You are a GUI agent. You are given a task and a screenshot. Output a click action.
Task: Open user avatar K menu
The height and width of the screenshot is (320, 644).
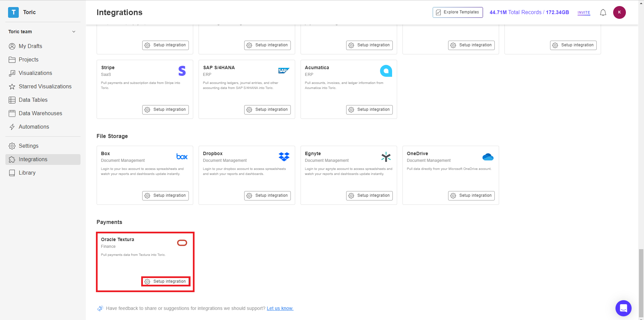[619, 12]
